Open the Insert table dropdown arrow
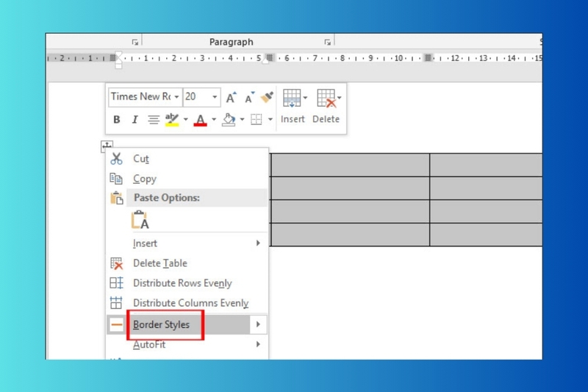 (x=305, y=98)
